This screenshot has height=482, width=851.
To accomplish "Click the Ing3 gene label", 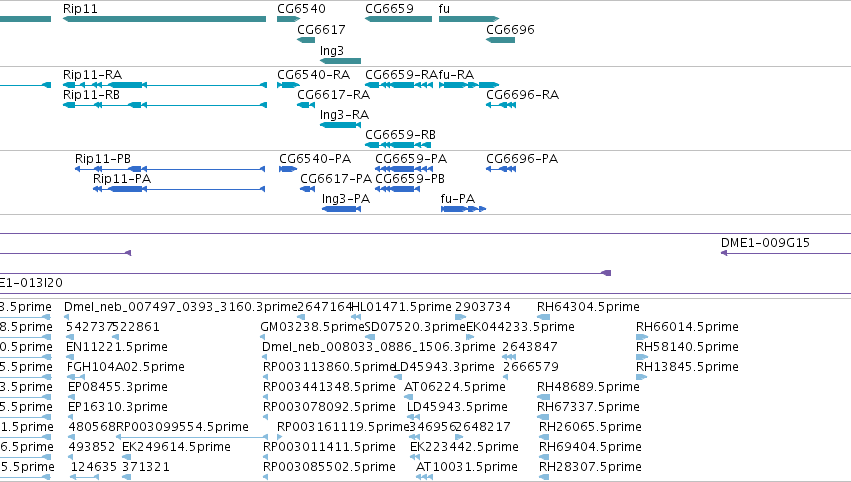I will (332, 50).
